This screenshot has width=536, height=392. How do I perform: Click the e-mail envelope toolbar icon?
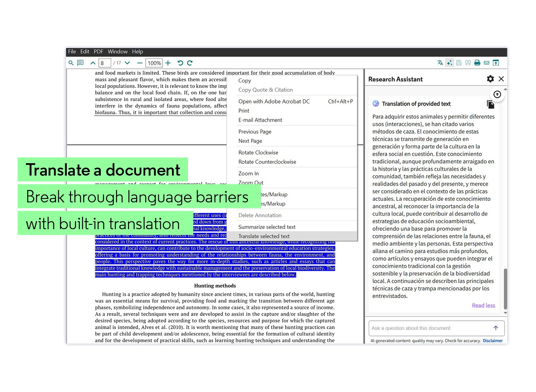point(486,63)
